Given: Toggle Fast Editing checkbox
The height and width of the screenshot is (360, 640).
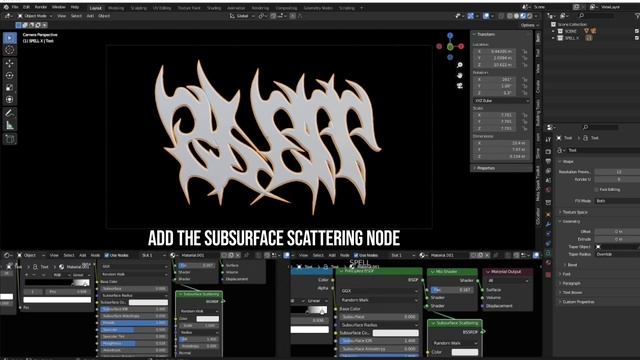Looking at the screenshot, I should click(x=596, y=190).
